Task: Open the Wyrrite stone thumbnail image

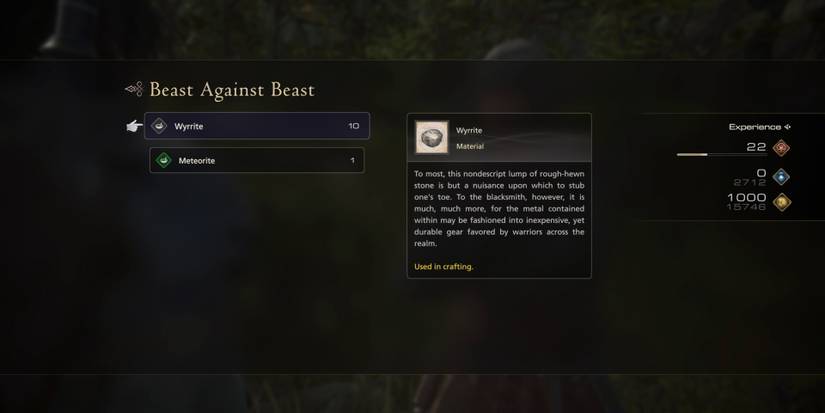Action: pos(432,137)
